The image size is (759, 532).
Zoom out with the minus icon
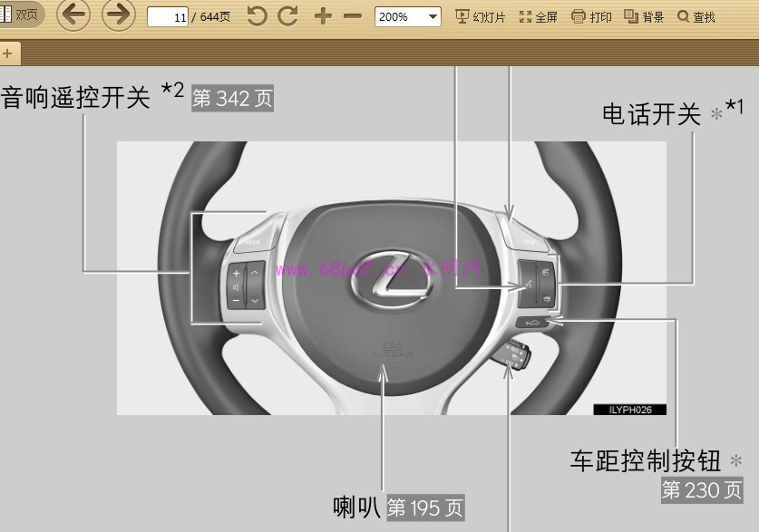[x=353, y=16]
